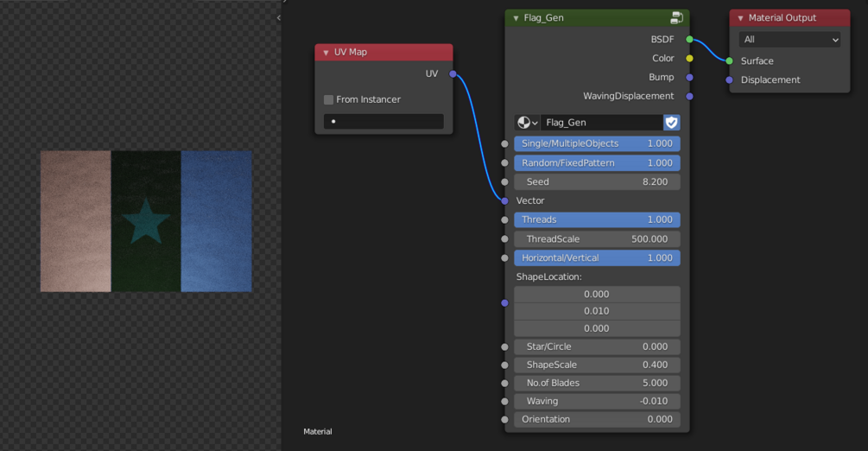This screenshot has height=451, width=868.
Task: Click the ShapeScale value field
Action: (597, 365)
